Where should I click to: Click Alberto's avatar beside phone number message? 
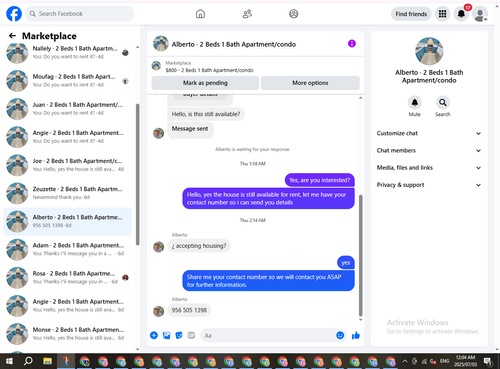coord(158,311)
